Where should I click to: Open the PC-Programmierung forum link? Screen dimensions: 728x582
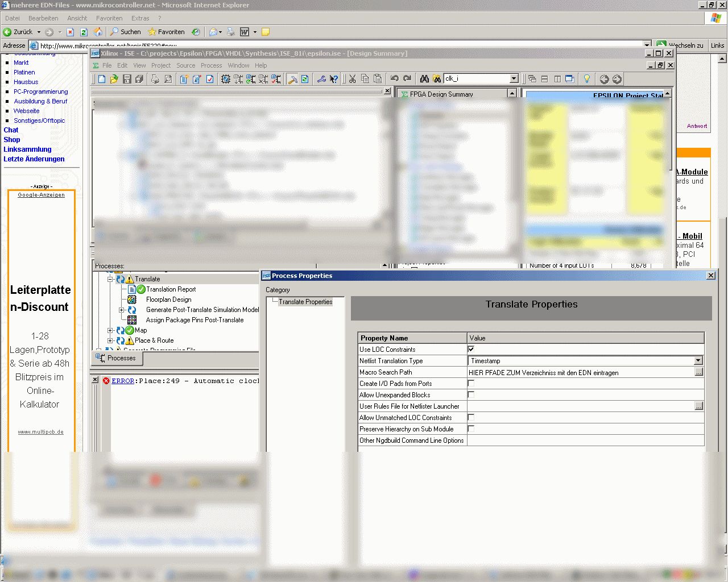[x=41, y=92]
